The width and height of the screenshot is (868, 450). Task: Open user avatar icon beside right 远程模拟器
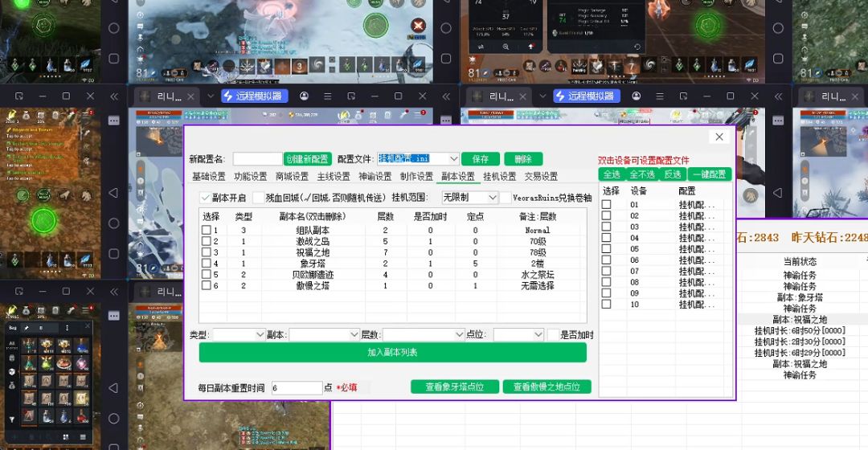(636, 96)
